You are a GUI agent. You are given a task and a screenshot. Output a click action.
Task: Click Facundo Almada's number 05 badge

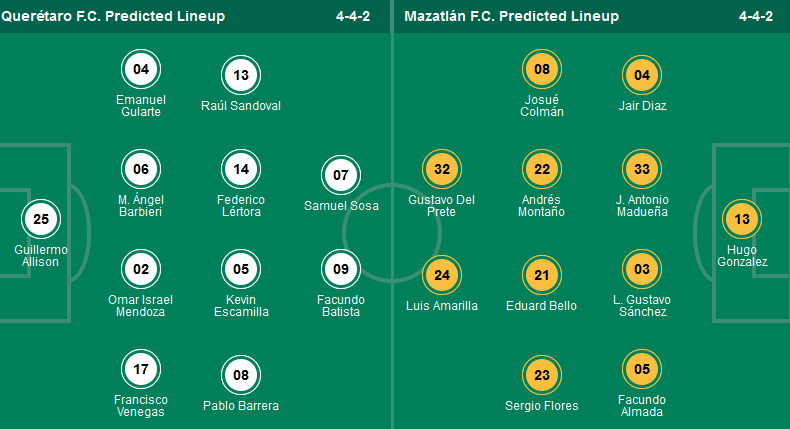[642, 370]
